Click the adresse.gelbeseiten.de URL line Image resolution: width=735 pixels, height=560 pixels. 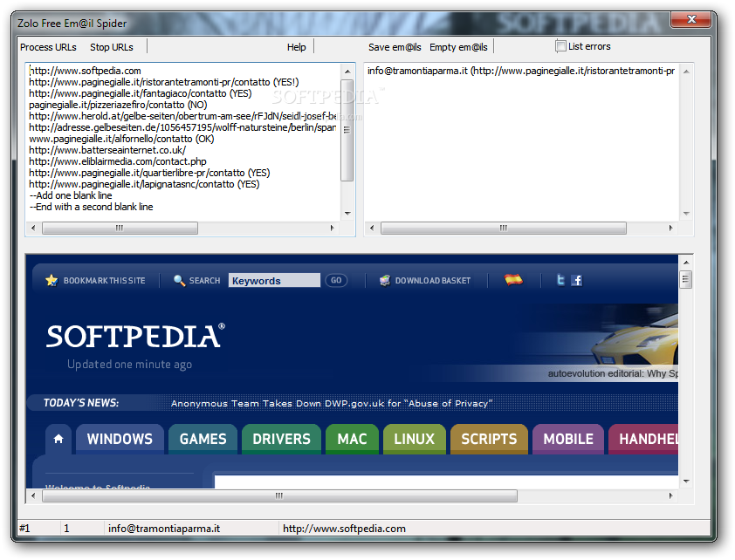182,127
